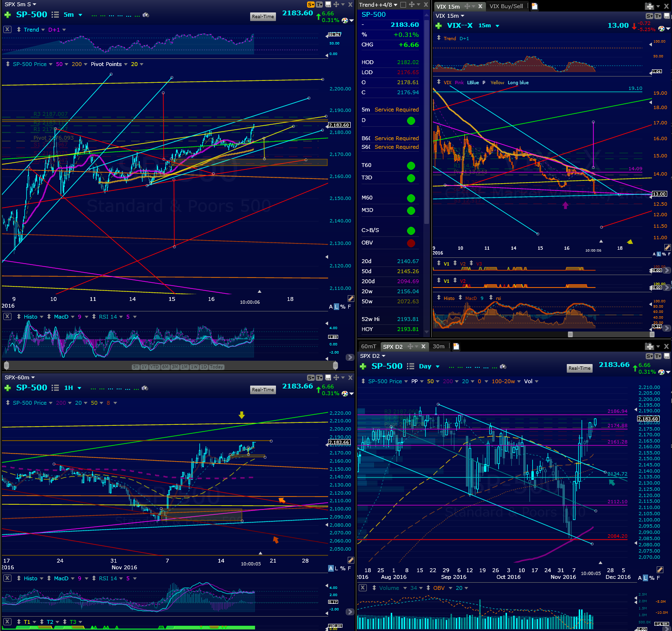Screen dimensions: 672x631
Task: Click the pencil icon in SPX-60m chart
Action: [351, 560]
